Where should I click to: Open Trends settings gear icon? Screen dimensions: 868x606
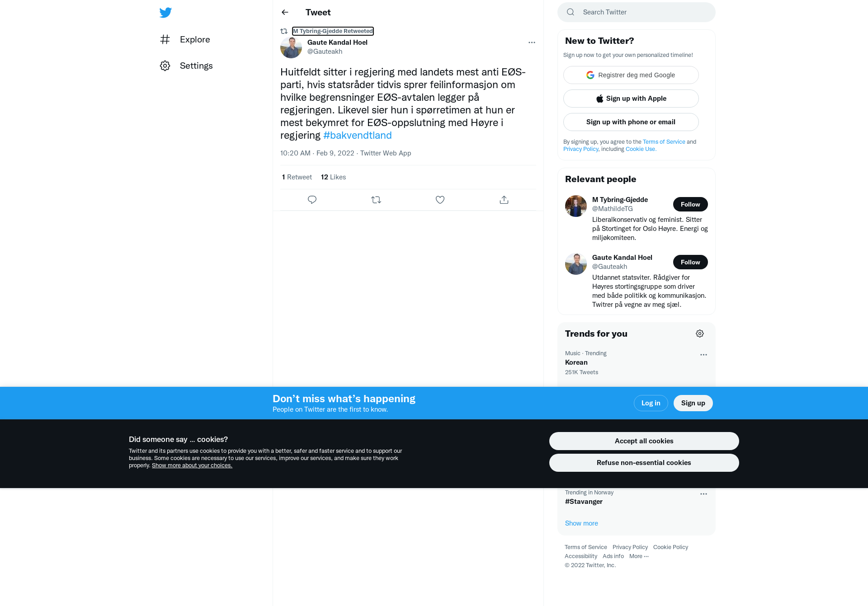(700, 334)
